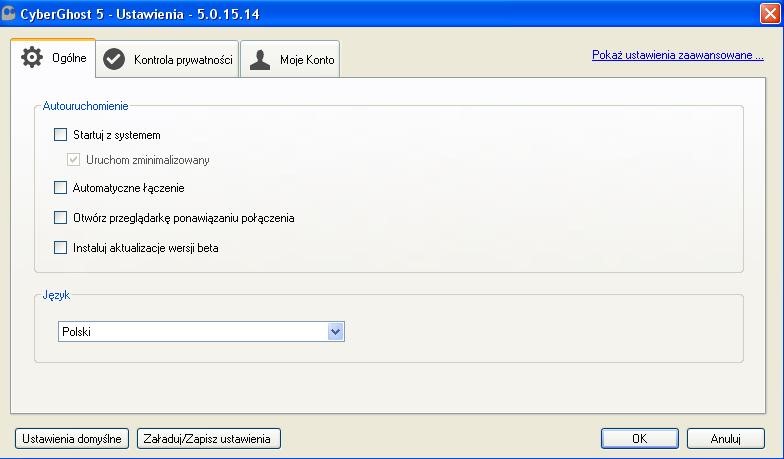
Task: Click the person silhouette icon of Moje Konto
Action: pyautogui.click(x=260, y=60)
